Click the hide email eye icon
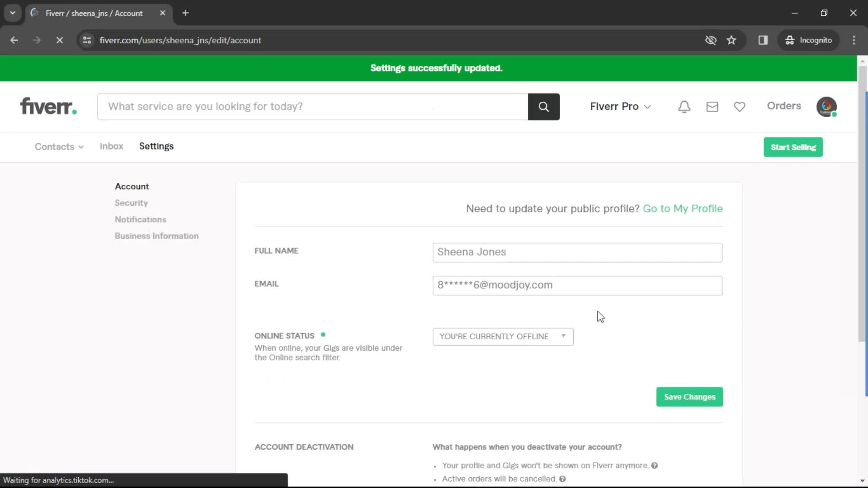 [711, 40]
